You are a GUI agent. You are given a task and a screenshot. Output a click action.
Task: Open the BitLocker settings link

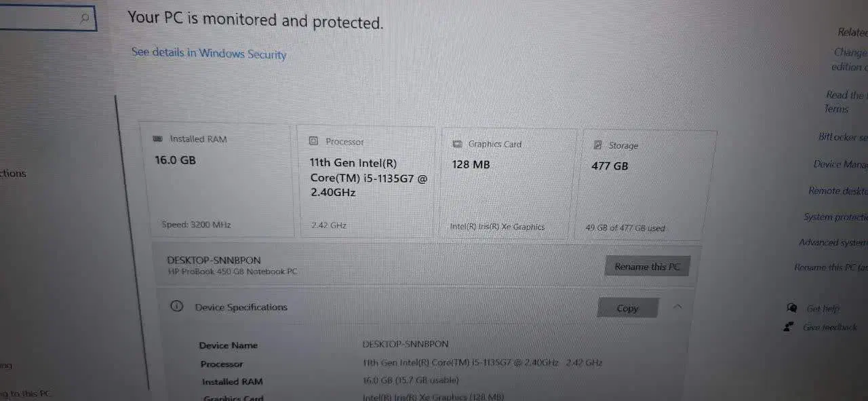(843, 137)
